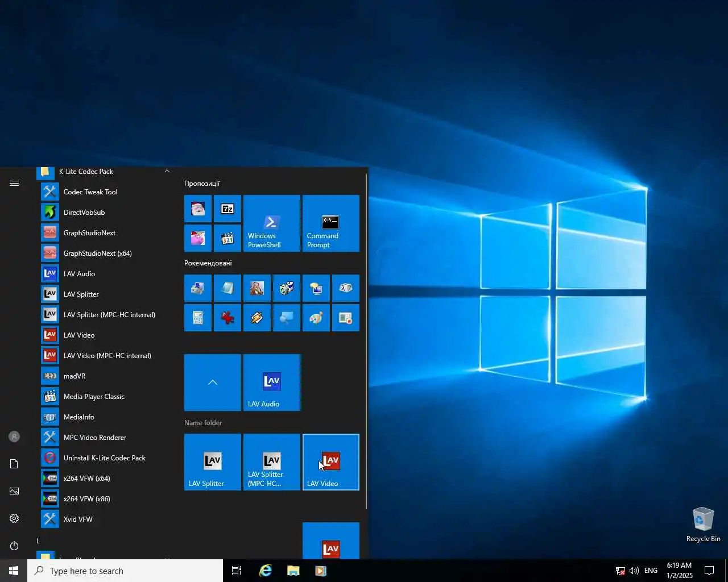This screenshot has height=582, width=728.
Task: Open the GraphStudioNext entry without x64
Action: tap(104, 233)
